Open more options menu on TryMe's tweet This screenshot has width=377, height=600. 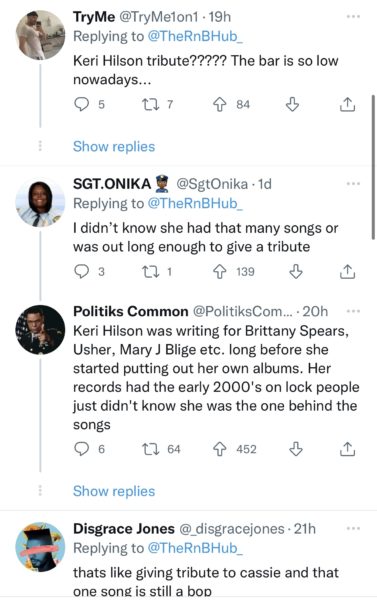(353, 16)
